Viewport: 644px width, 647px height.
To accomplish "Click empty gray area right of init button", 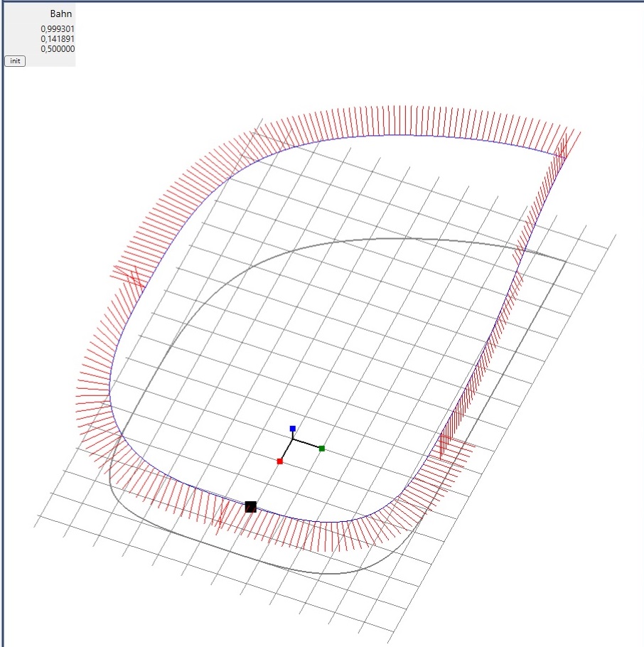I will coord(50,61).
